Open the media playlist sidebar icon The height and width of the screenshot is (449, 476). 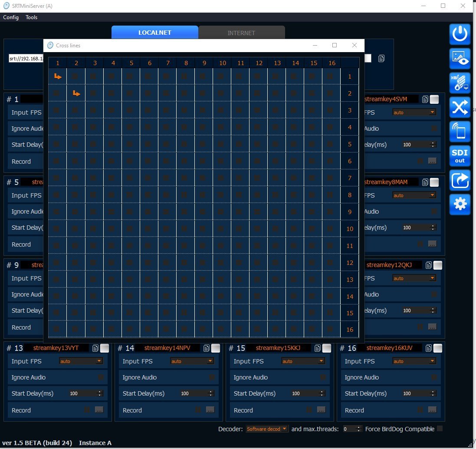click(460, 83)
